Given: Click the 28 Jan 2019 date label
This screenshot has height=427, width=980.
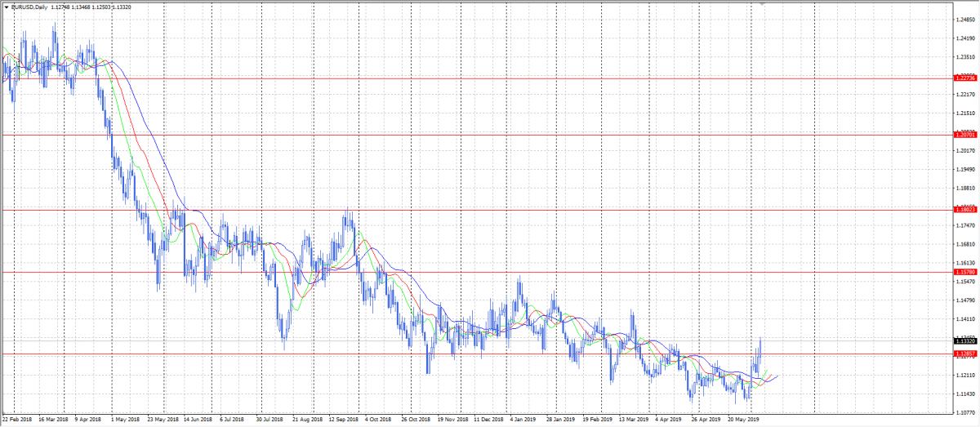Looking at the screenshot, I should pyautogui.click(x=559, y=420).
